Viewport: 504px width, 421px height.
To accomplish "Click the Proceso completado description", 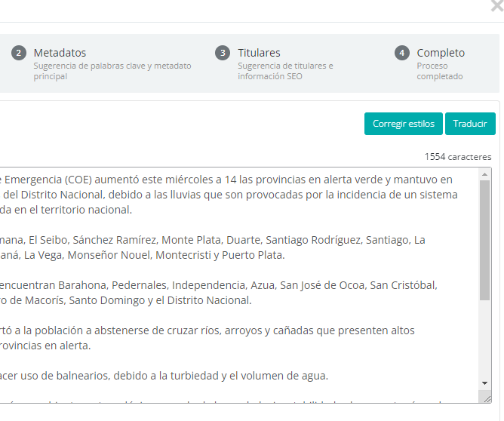I will 439,71.
